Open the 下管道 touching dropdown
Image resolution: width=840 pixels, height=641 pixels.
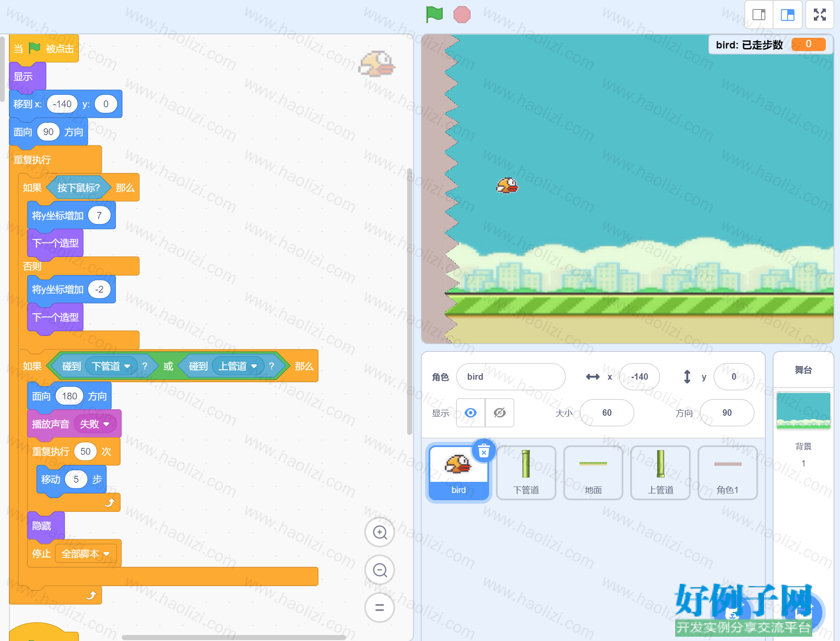click(x=112, y=366)
